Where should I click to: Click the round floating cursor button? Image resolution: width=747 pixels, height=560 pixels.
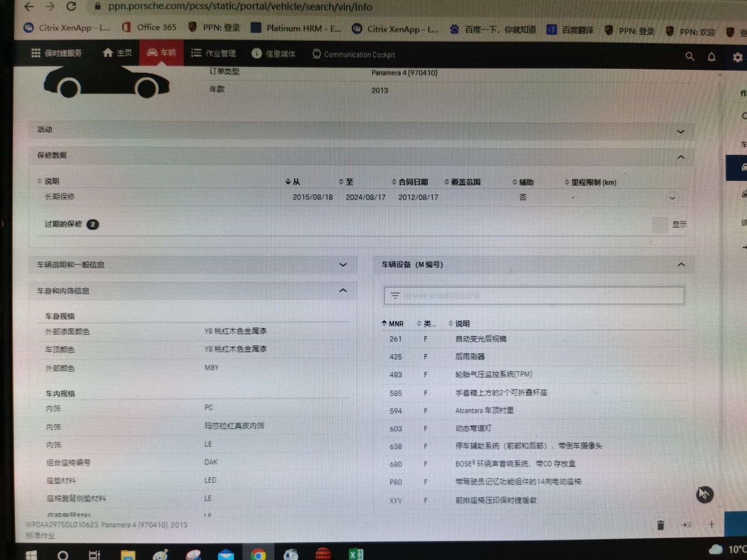(705, 495)
